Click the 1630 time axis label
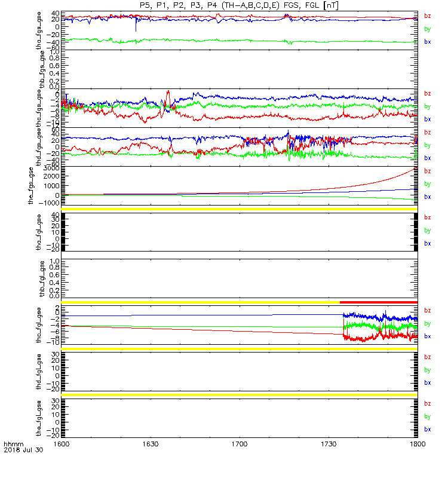The height and width of the screenshot is (478, 448). point(151,444)
